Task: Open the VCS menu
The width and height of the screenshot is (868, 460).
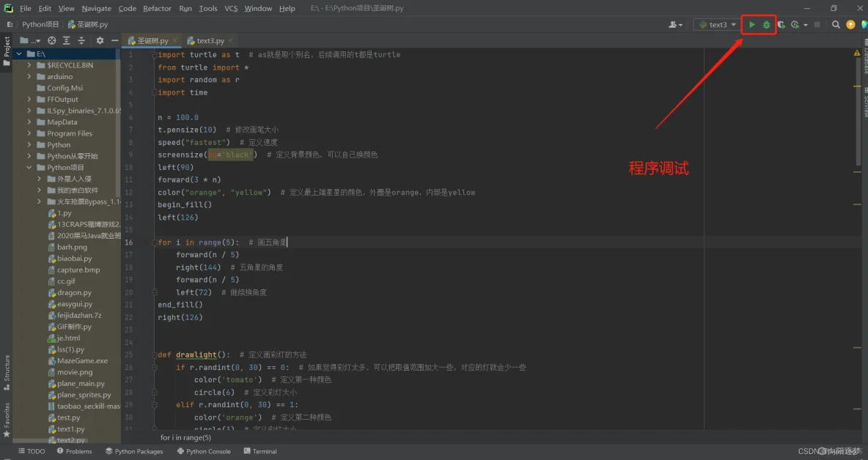Action: click(x=231, y=8)
